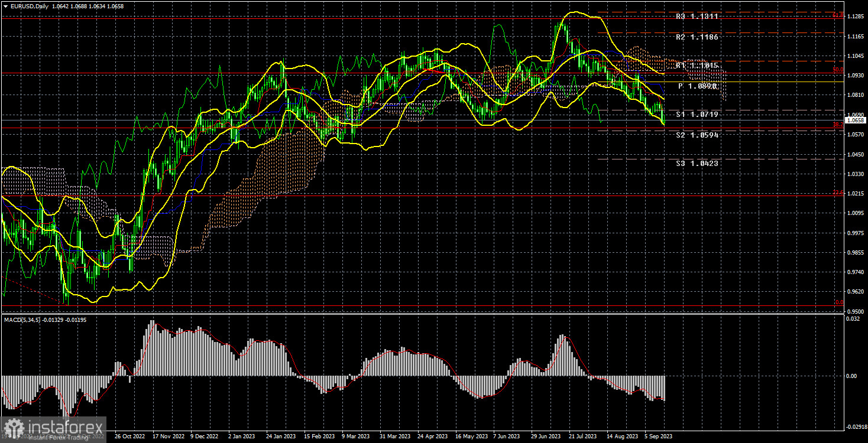868x443 pixels.
Task: Click the 0.9500 price scale value
Action: tap(854, 311)
